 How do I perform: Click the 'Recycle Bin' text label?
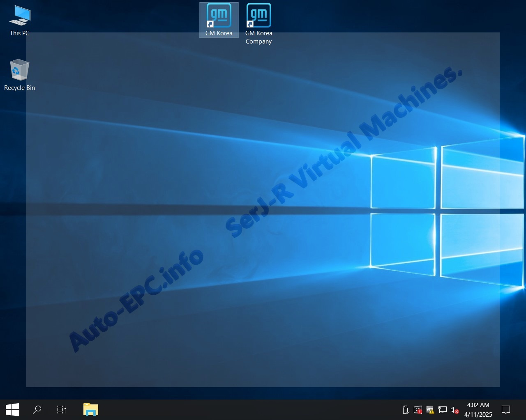click(x=19, y=88)
